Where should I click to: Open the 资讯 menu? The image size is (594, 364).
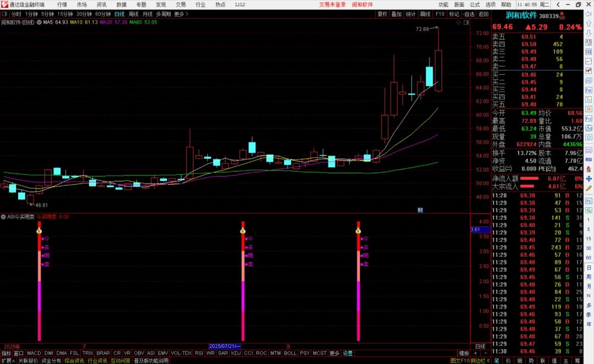tap(102, 4)
